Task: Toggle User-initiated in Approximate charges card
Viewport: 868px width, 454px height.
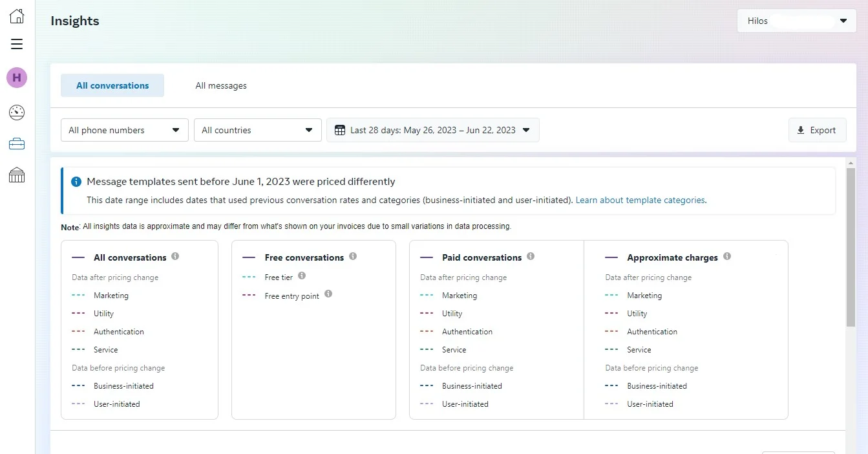Action: click(x=639, y=404)
